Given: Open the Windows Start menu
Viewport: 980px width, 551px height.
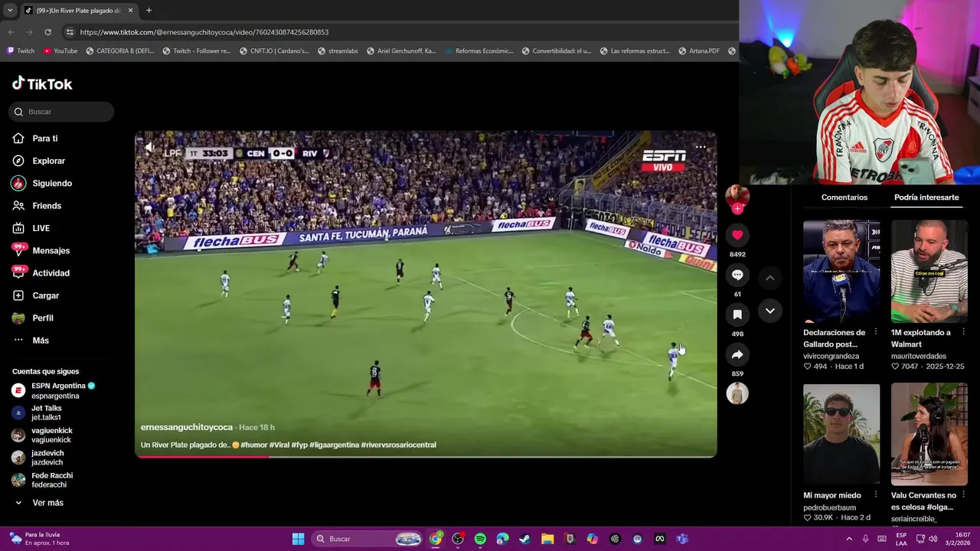Looking at the screenshot, I should pyautogui.click(x=298, y=539).
